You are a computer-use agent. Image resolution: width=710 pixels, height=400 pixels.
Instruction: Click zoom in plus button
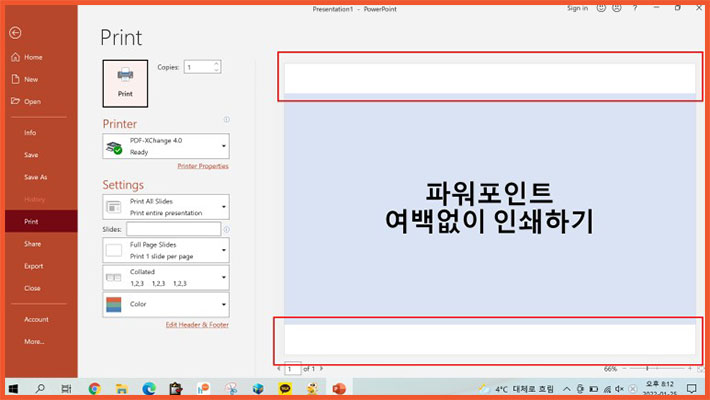click(690, 369)
